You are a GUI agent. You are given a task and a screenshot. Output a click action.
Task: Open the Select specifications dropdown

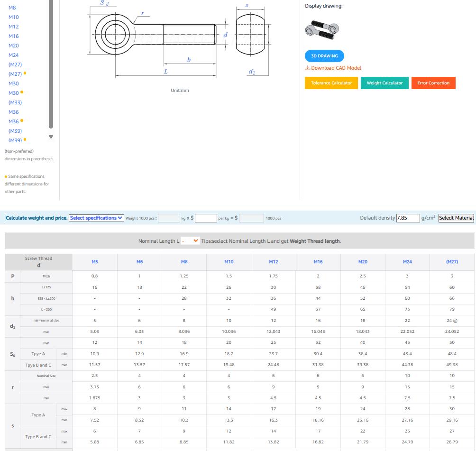(x=96, y=218)
